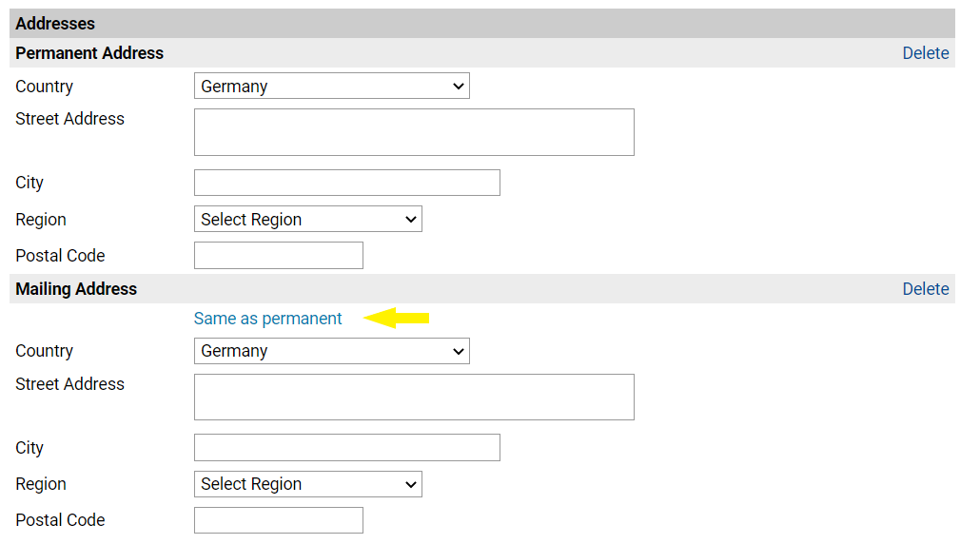Click the Permanent Address section header
The height and width of the screenshot is (544, 980).
[x=89, y=53]
